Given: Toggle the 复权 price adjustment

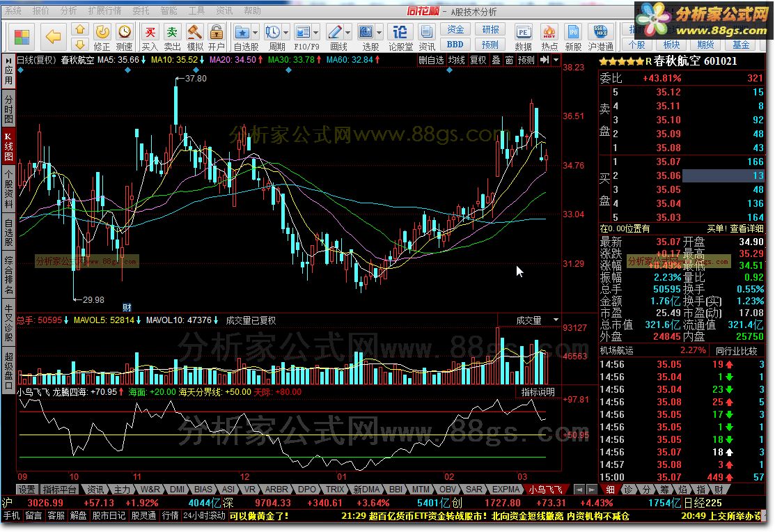Looking at the screenshot, I should (478, 61).
